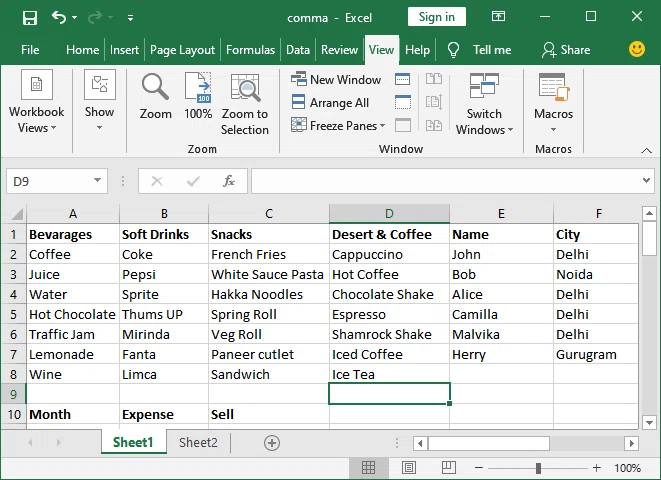
Task: Undo the last action
Action: click(x=59, y=17)
